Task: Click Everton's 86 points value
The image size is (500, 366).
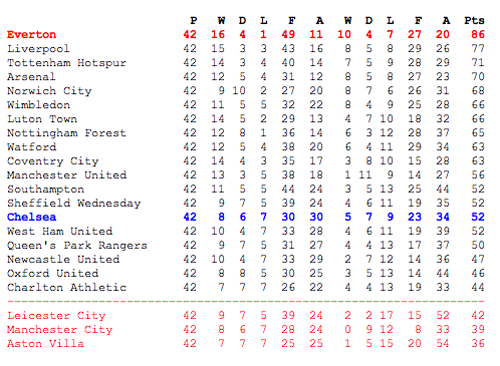Action: [x=478, y=34]
